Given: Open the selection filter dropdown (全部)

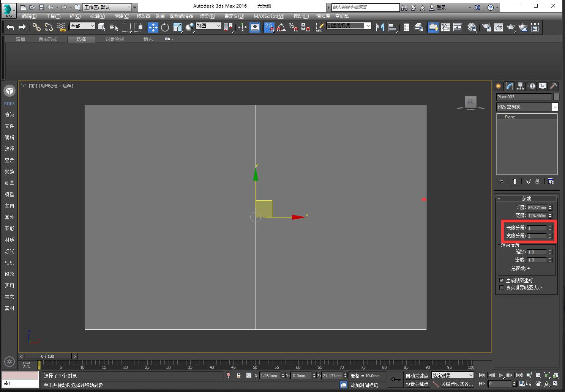Looking at the screenshot, I should (x=83, y=26).
